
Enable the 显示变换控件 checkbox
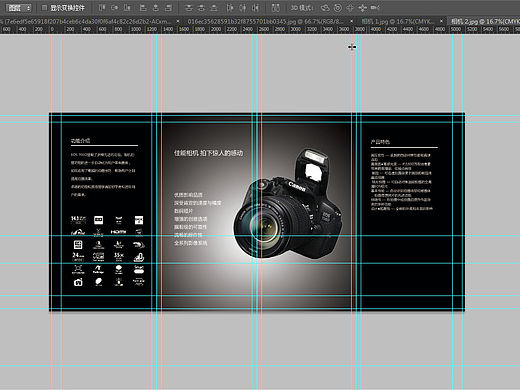coord(44,7)
